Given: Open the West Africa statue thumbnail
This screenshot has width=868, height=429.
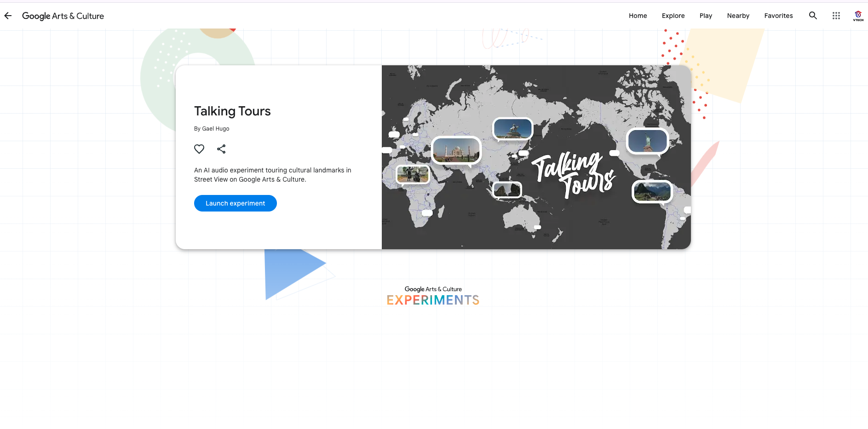Looking at the screenshot, I should click(413, 174).
